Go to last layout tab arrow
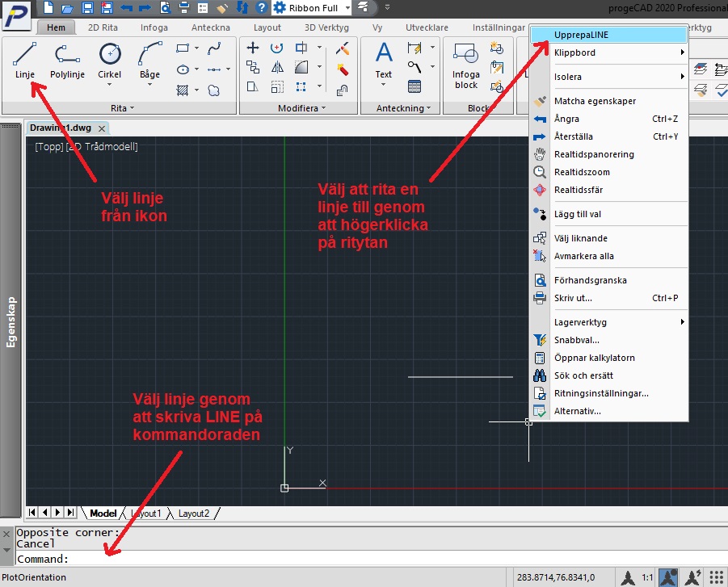 click(70, 512)
